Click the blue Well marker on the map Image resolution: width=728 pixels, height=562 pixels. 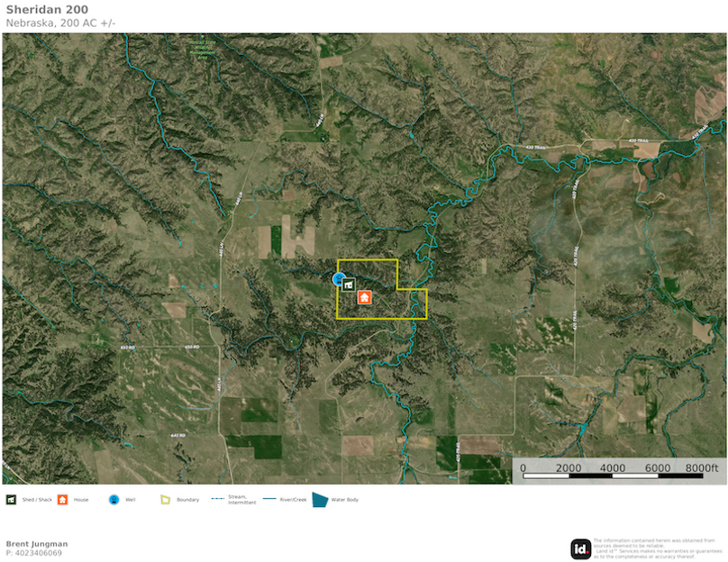pyautogui.click(x=339, y=278)
